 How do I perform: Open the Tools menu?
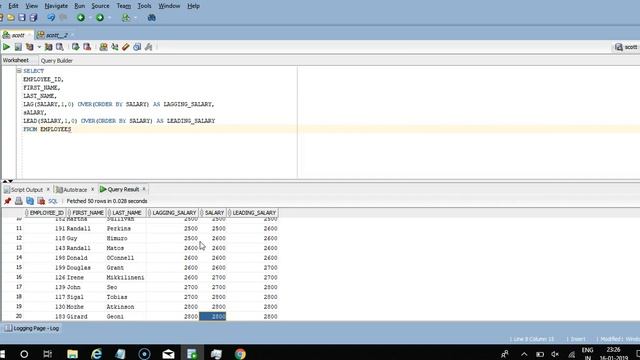coord(144,6)
